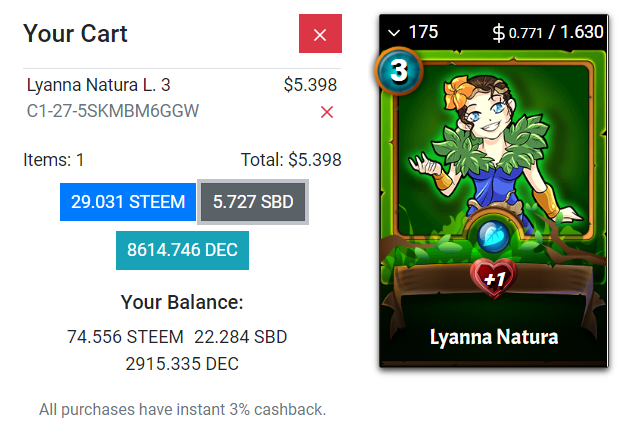626x425 pixels.
Task: Click the 74.556 STEEM balance
Action: tap(125, 337)
